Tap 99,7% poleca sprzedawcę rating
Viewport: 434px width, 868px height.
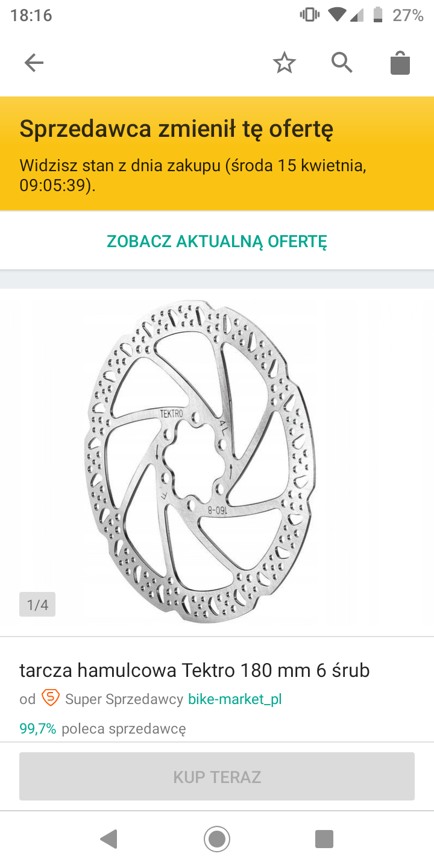[102, 728]
